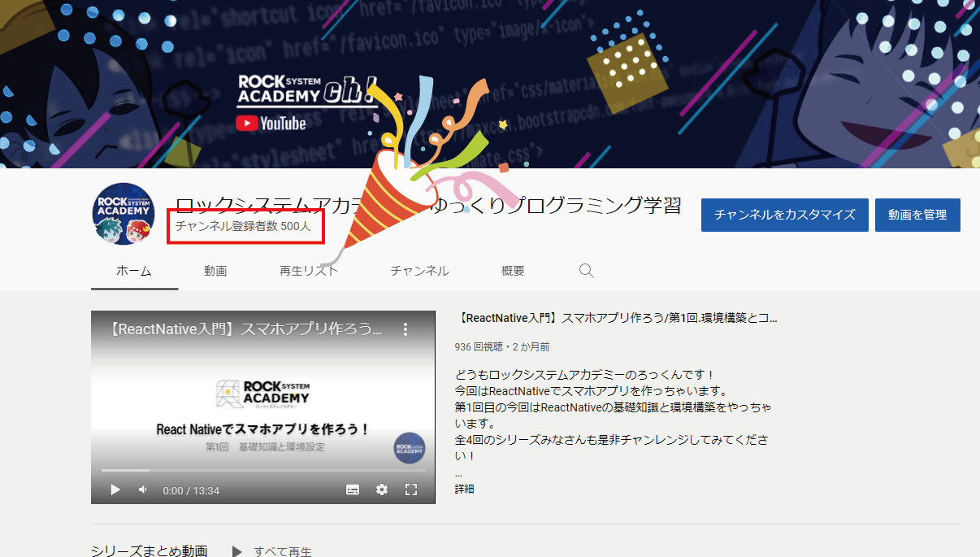Image resolution: width=980 pixels, height=557 pixels.
Task: Seek along the video progress bar
Action: pos(262,470)
